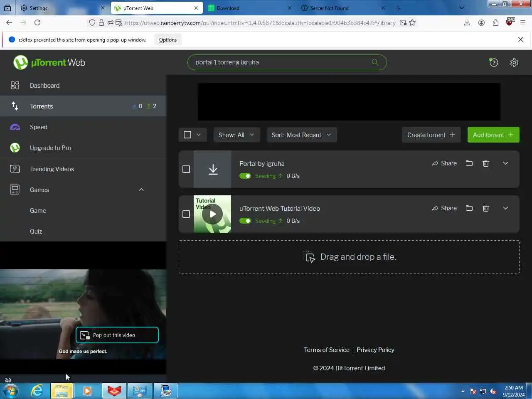
Task: Go back in the browser
Action: pyautogui.click(x=9, y=22)
